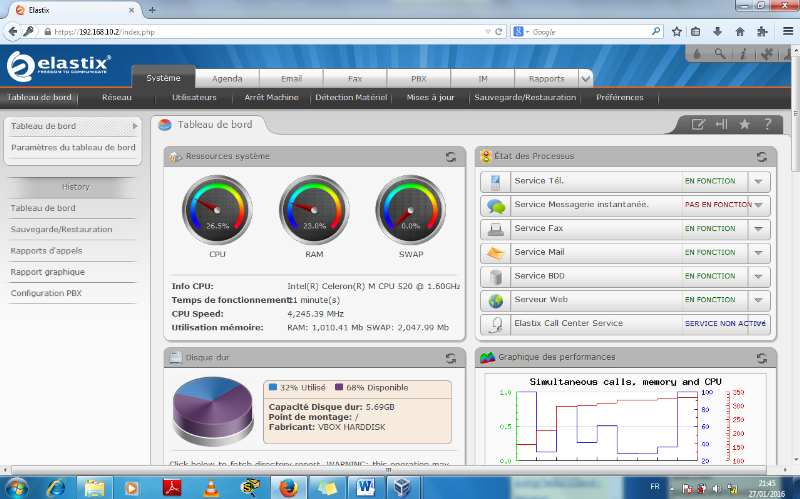This screenshot has height=499, width=800.
Task: Open Configuration PBX from History
Action: click(x=46, y=293)
